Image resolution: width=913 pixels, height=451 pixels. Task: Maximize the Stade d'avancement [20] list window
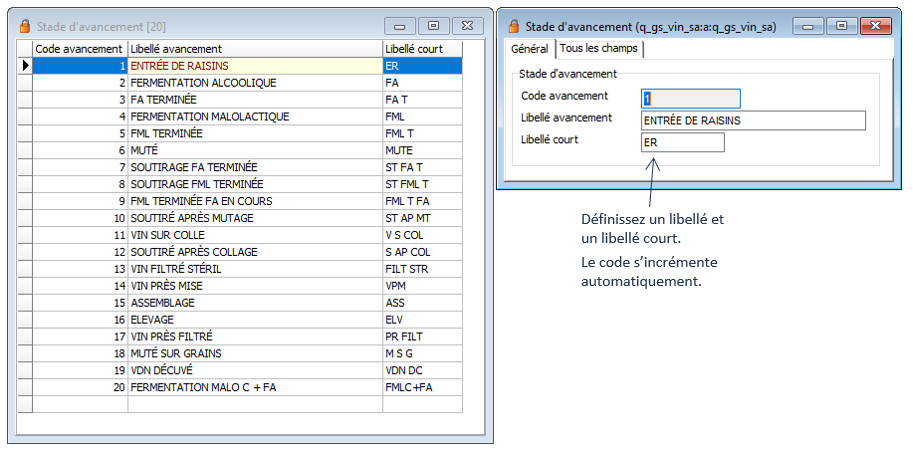(x=433, y=26)
